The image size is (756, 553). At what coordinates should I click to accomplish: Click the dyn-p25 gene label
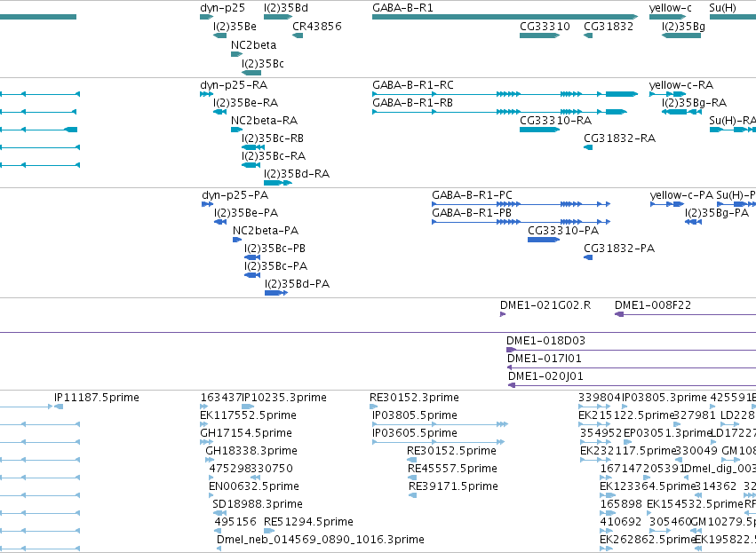pos(222,8)
